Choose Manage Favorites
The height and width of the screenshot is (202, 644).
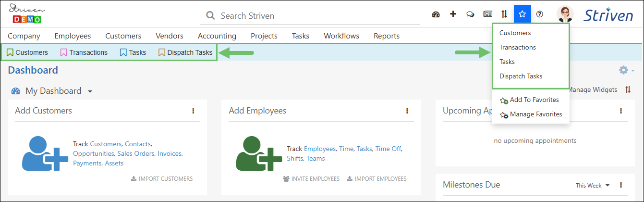point(531,114)
